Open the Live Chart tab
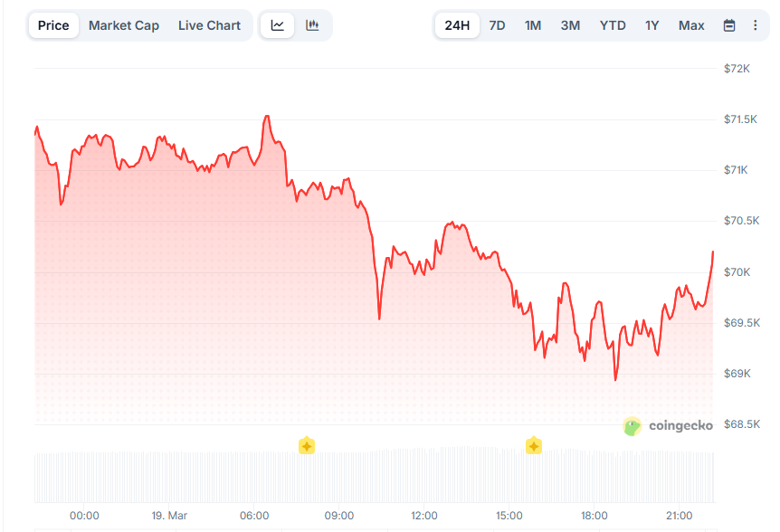Image resolution: width=780 pixels, height=532 pixels. [x=209, y=25]
